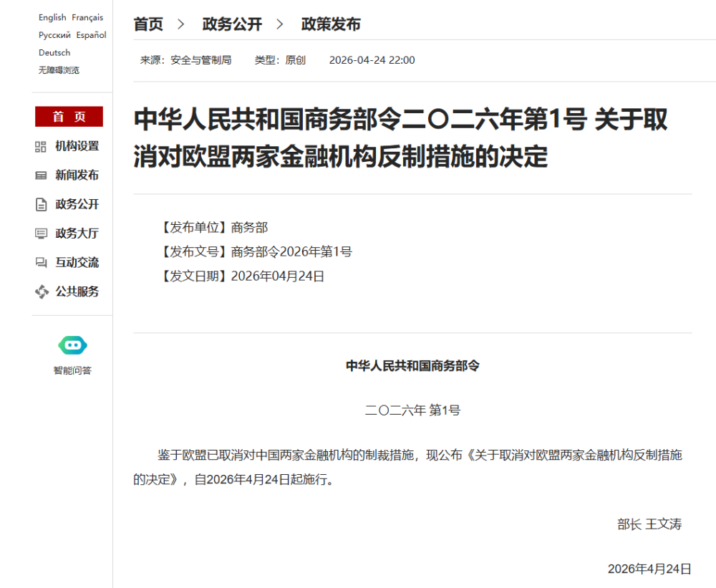Choose Deutsch language version
Screen dimensions: 716x588
[54, 52]
